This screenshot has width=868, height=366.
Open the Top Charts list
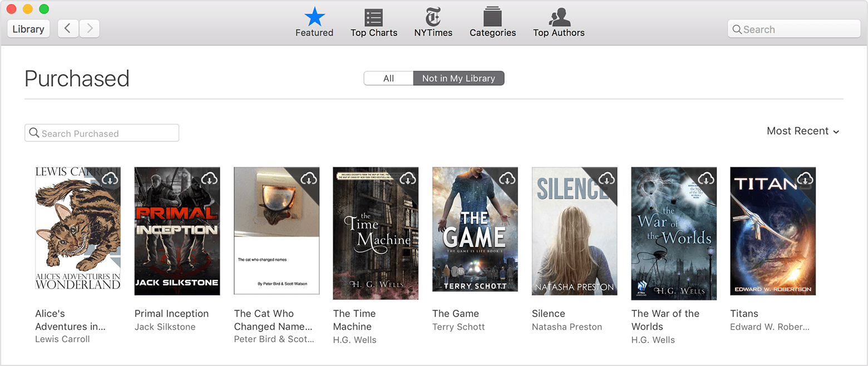tap(374, 22)
